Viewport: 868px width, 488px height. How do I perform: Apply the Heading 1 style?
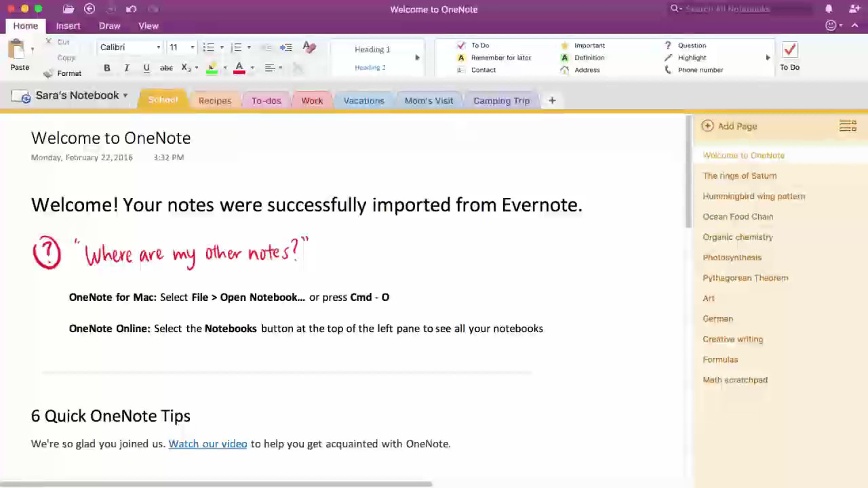click(372, 49)
